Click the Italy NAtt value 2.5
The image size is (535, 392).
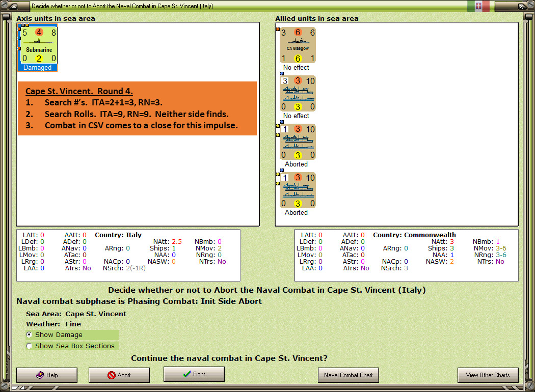[x=177, y=242]
